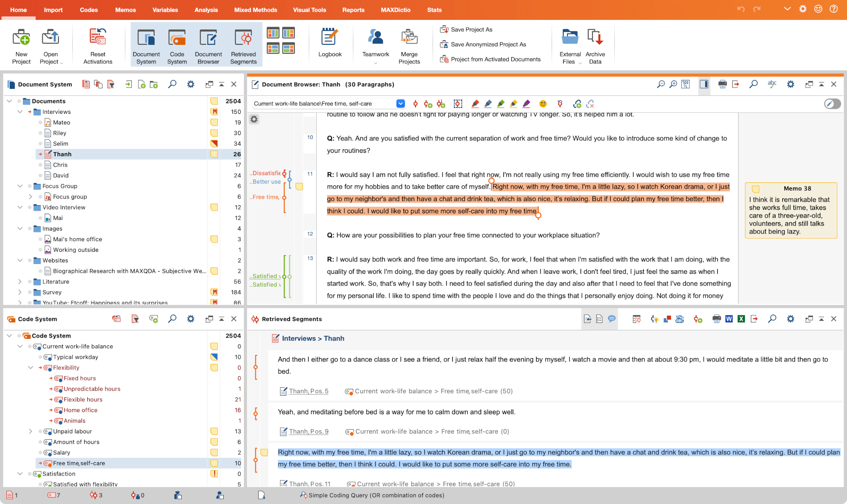Collapse the Interviews folder
This screenshot has width=847, height=504.
[20, 112]
